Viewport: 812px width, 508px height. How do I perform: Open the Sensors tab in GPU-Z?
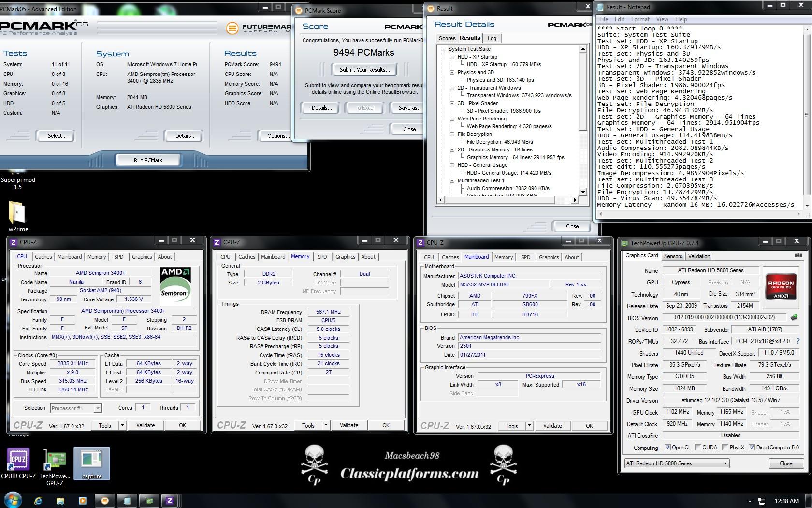(673, 256)
